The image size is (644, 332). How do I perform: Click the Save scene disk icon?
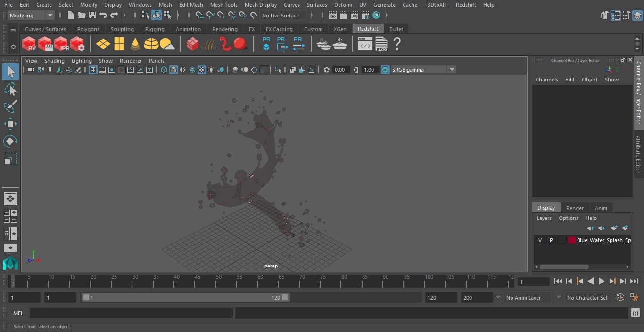[x=92, y=16]
